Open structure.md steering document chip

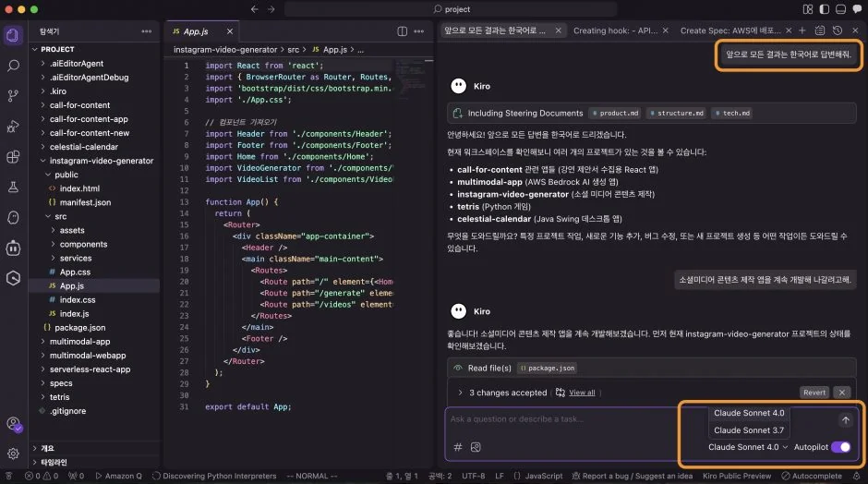(677, 113)
